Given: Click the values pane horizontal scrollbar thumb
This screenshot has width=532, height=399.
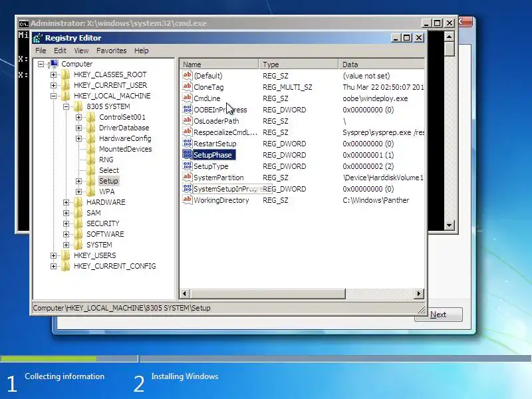Looking at the screenshot, I should pyautogui.click(x=267, y=294).
